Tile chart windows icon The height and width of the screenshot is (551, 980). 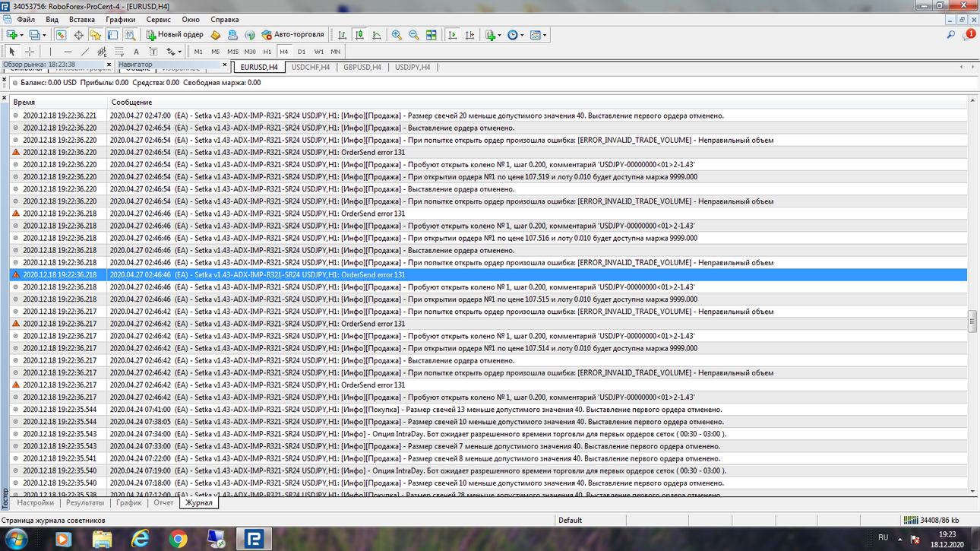point(431,35)
